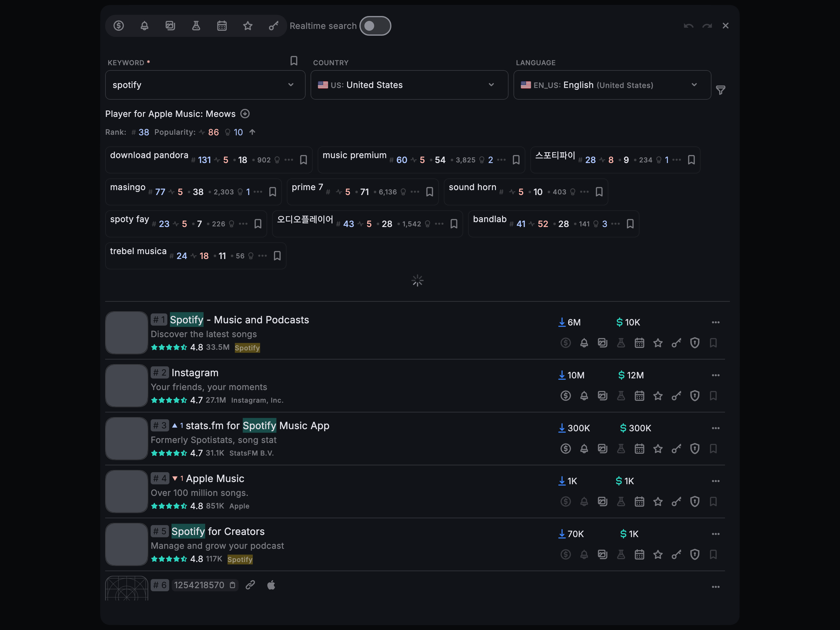Bookmark the bandlab keyword
The width and height of the screenshot is (840, 630).
point(630,223)
